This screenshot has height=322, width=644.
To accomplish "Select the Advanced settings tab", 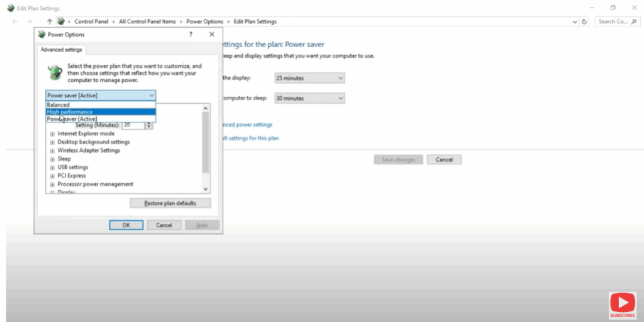I will pyautogui.click(x=61, y=50).
